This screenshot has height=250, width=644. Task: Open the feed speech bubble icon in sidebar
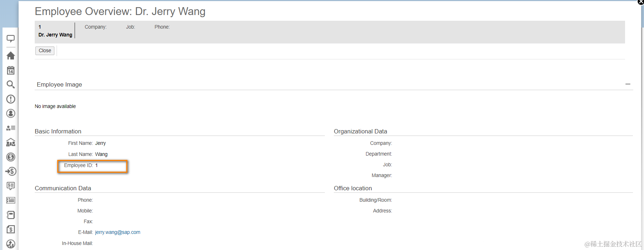[11, 39]
